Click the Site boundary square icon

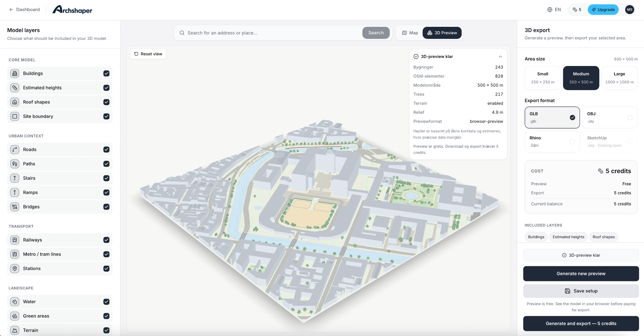(15, 116)
